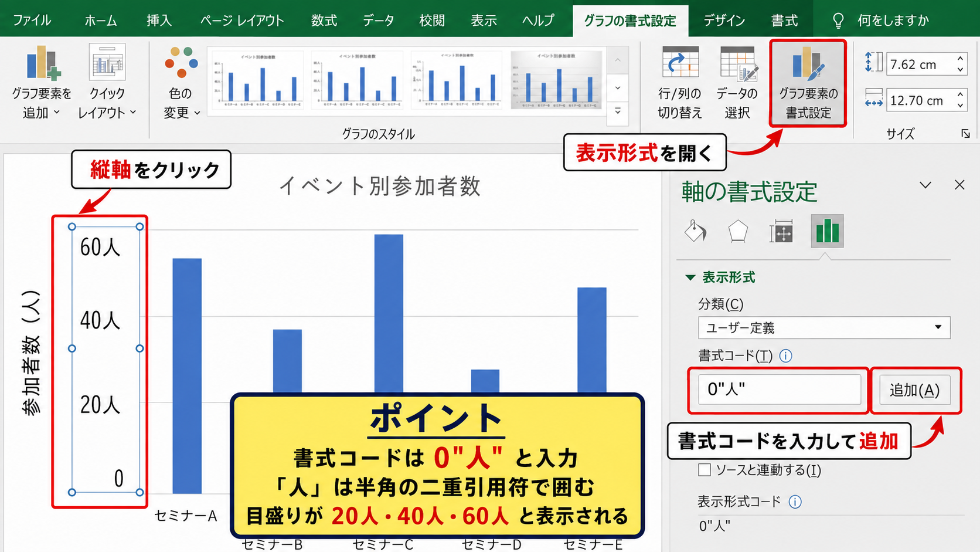This screenshot has height=552, width=980.
Task: Open the 色の変更 palette
Action: click(x=181, y=83)
